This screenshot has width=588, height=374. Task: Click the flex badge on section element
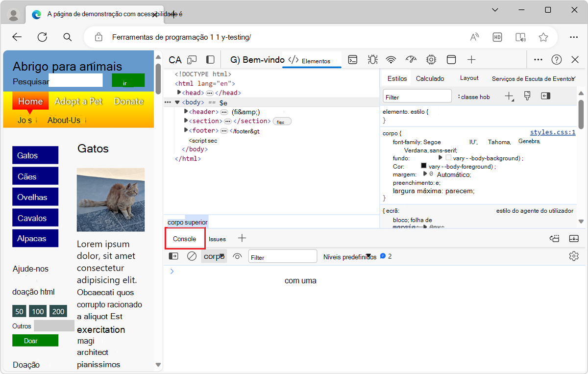pyautogui.click(x=281, y=122)
